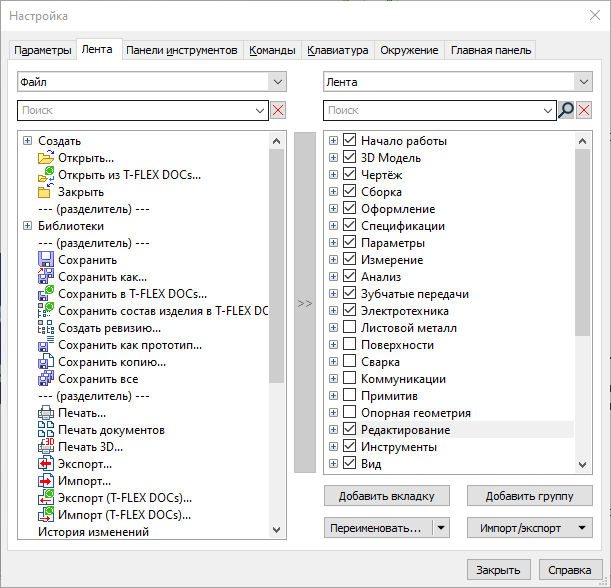
Task: Enable the Листовой металл checkbox
Action: (350, 327)
